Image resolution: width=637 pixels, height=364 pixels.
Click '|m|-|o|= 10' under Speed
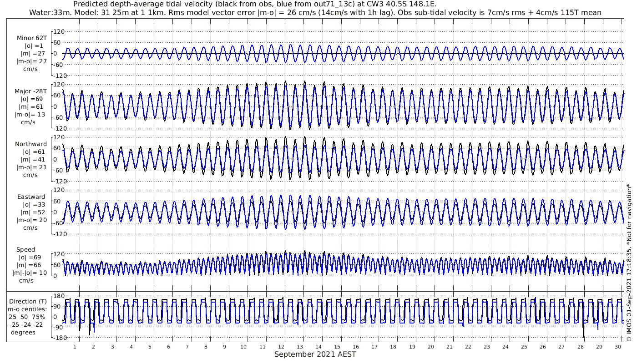point(30,273)
